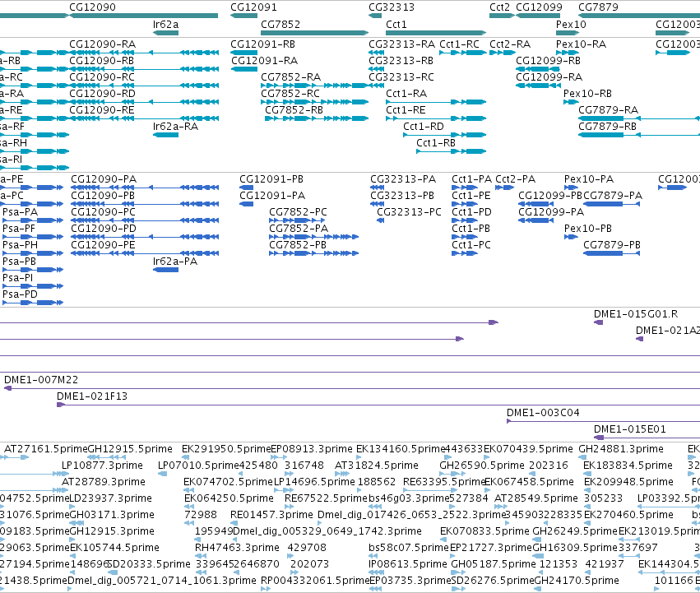This screenshot has height=593, width=700.
Task: Select protein Ir62a-PA
Action: click(165, 270)
